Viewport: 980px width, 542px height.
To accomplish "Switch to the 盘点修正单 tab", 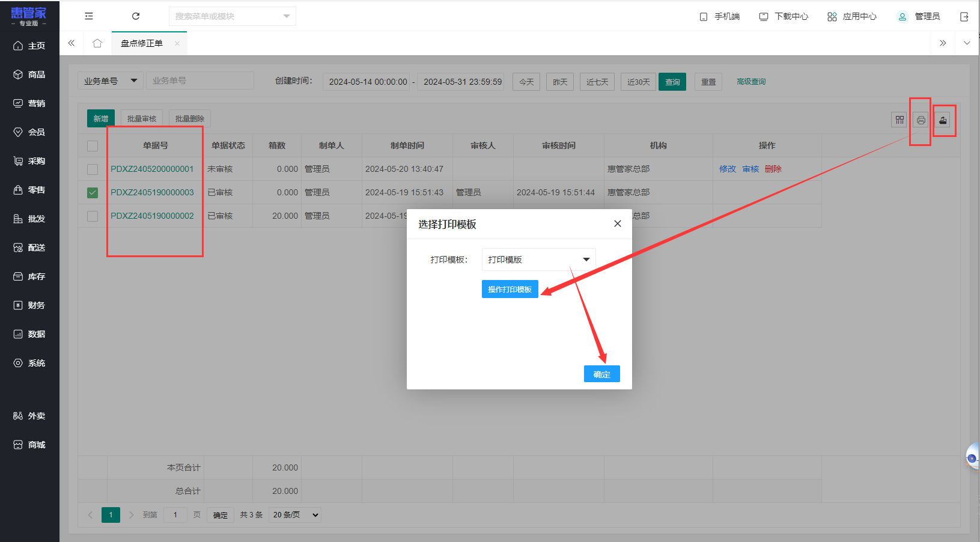I will tap(142, 43).
